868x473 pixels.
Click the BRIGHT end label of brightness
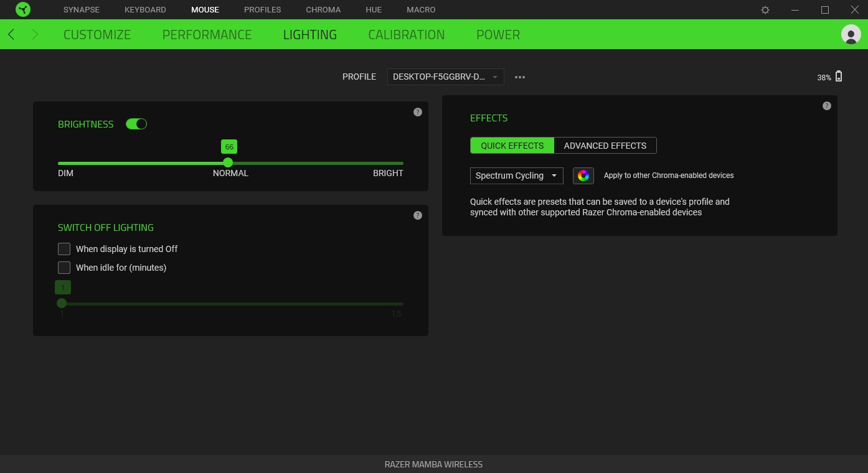tap(388, 173)
